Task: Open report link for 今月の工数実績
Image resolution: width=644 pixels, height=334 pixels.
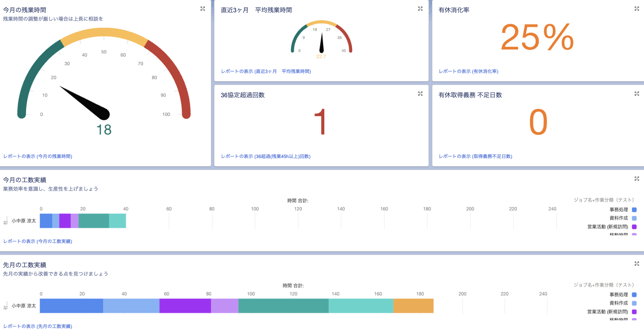Action: [38, 241]
